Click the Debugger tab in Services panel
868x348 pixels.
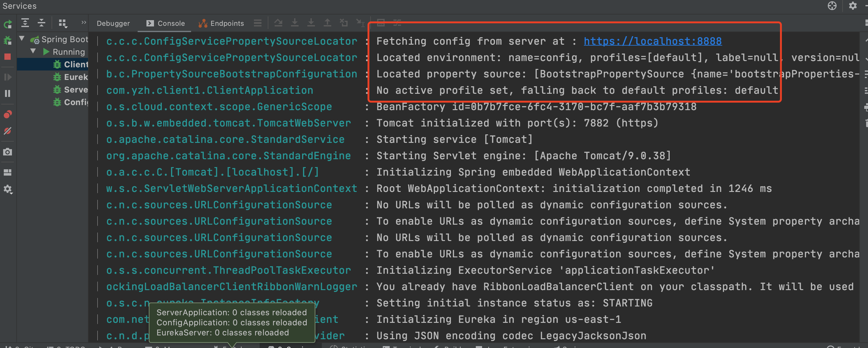point(113,23)
